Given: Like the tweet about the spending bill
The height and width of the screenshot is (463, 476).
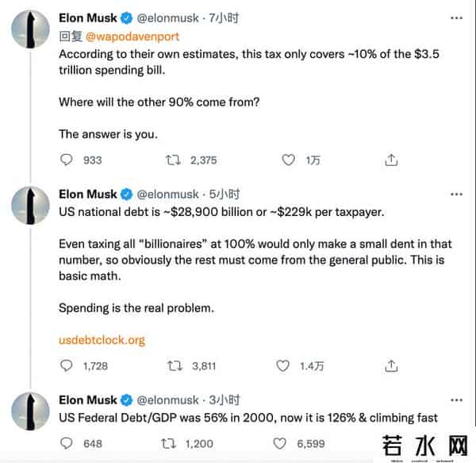Looking at the screenshot, I should click(x=289, y=160).
